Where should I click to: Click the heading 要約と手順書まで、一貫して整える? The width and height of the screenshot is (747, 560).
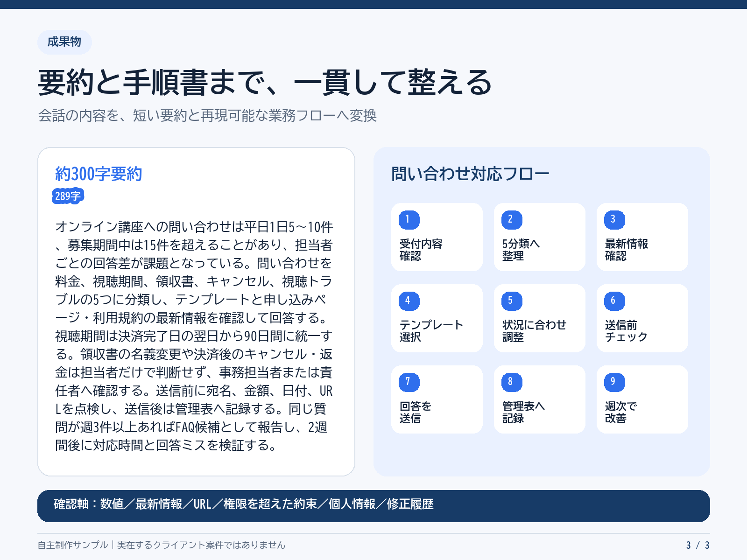point(265,83)
